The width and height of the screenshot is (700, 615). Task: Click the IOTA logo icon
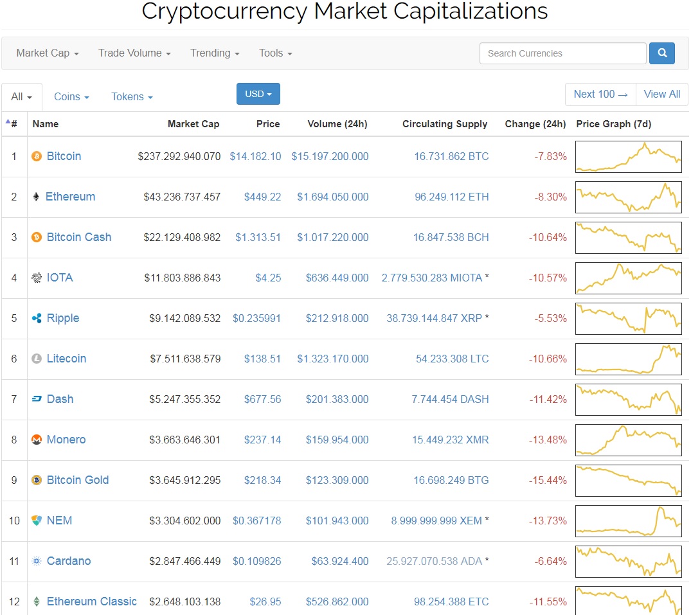pos(37,278)
